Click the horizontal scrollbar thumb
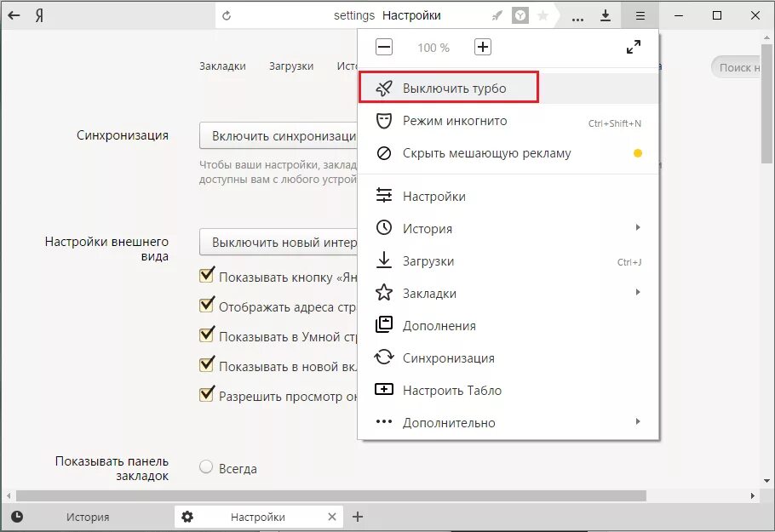This screenshot has height=532, width=775. tap(331, 495)
